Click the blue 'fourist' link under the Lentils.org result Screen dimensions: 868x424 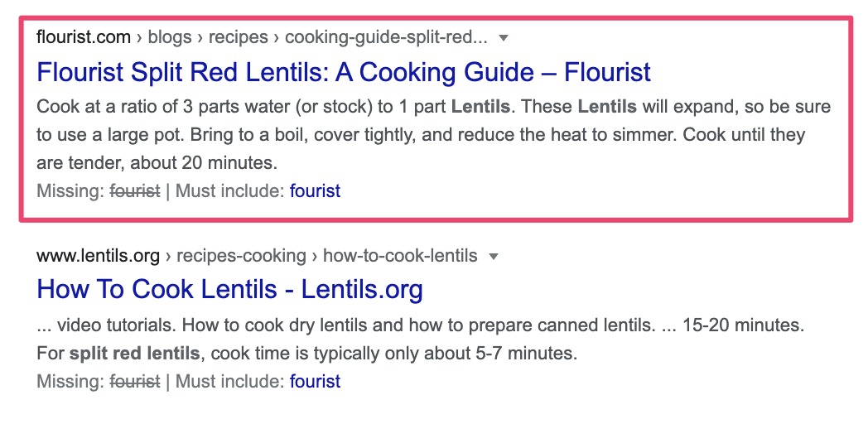point(315,382)
